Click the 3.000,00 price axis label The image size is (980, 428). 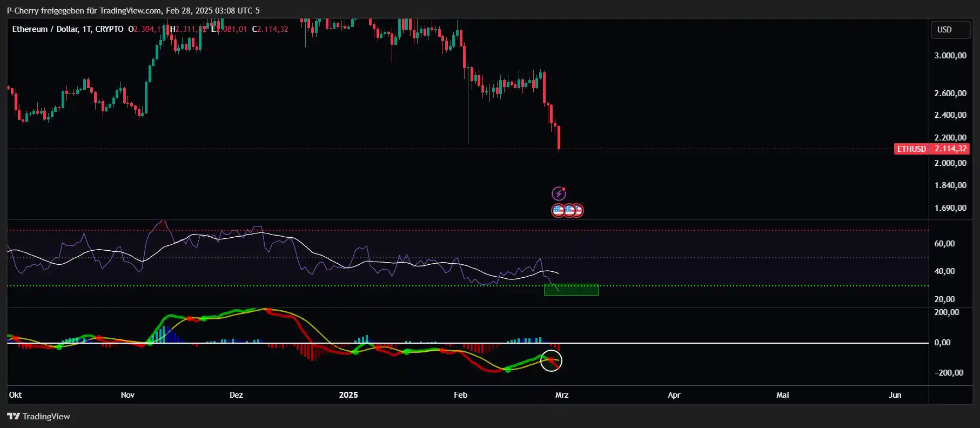pos(950,56)
